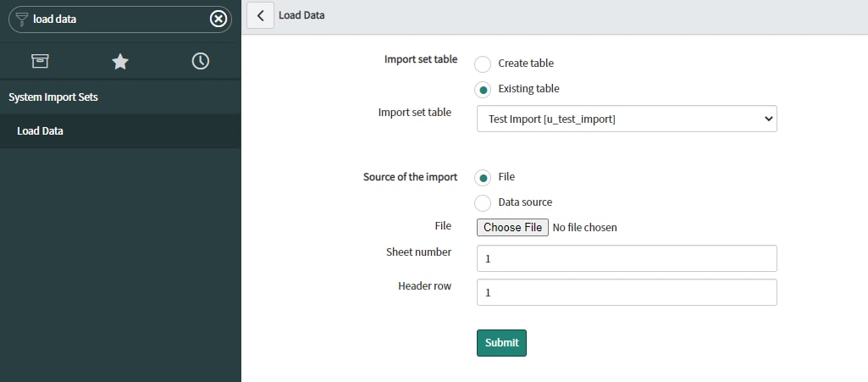Viewport: 868px width, 382px height.
Task: Submit the Load Data form
Action: click(501, 343)
